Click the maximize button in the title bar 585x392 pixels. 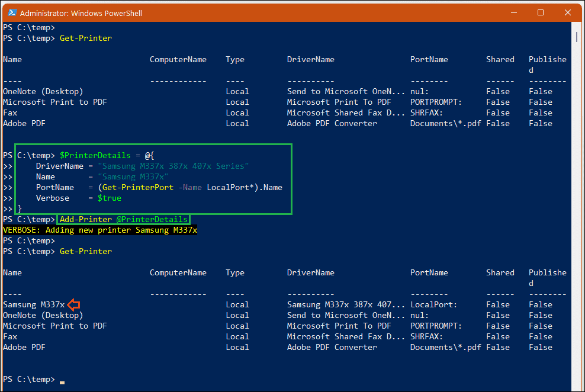tap(539, 12)
